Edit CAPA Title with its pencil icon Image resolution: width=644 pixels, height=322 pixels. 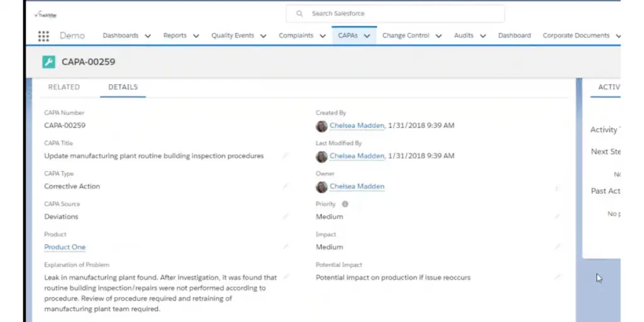pyautogui.click(x=286, y=156)
